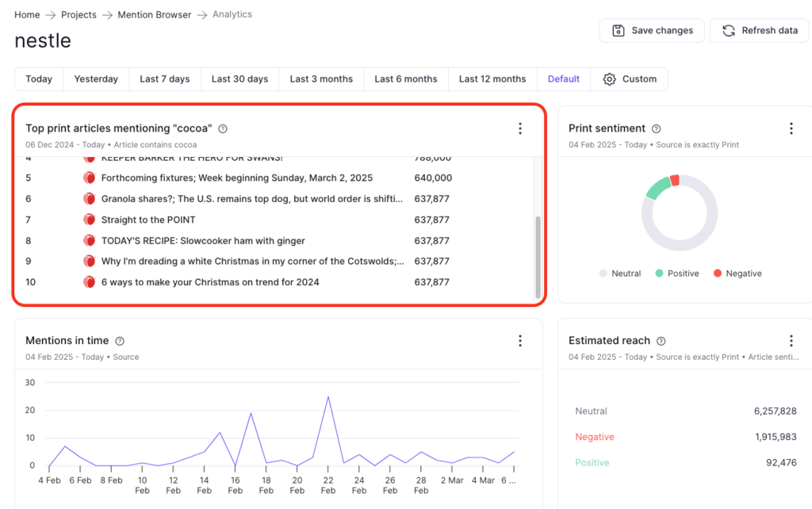Screen dimensions: 812x509
Task: Open three-dot menu of Mentions in time widget
Action: click(520, 341)
